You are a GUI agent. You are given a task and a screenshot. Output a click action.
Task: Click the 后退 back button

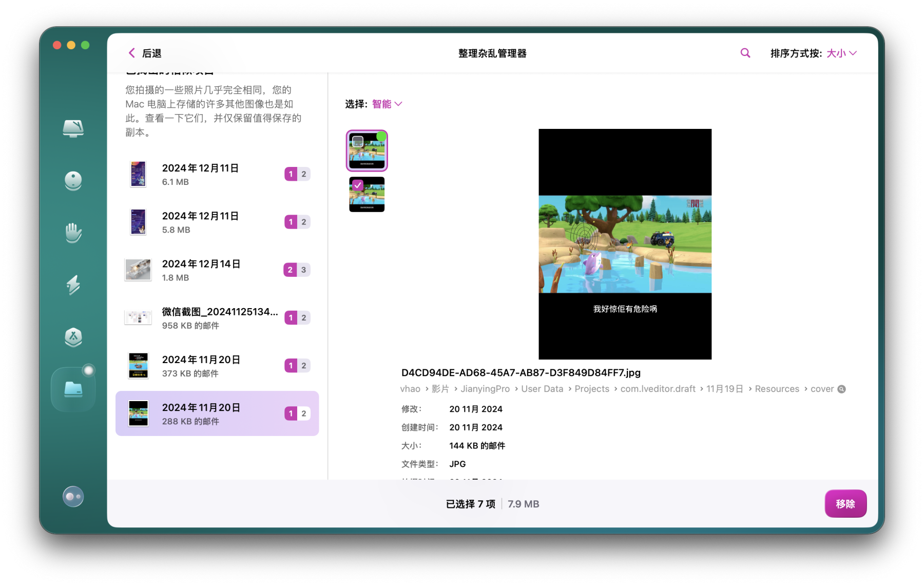pos(144,53)
